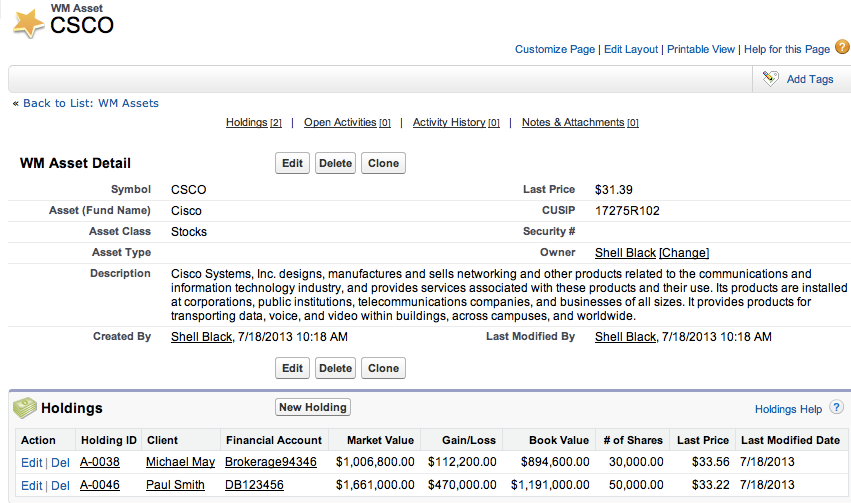Viewport: 851px width, 503px height.
Task: Delete the holding A-0046
Action: [x=60, y=486]
